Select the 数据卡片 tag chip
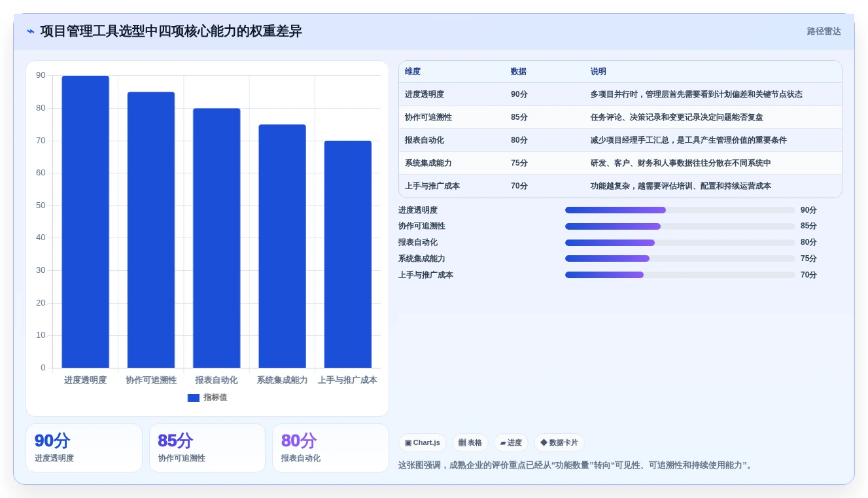This screenshot has height=498, width=868. point(559,443)
